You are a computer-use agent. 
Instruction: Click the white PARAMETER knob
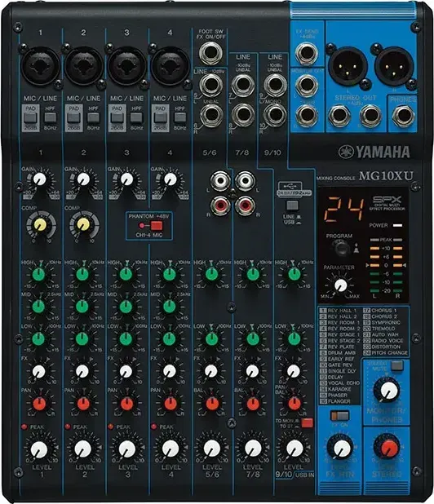341,285
